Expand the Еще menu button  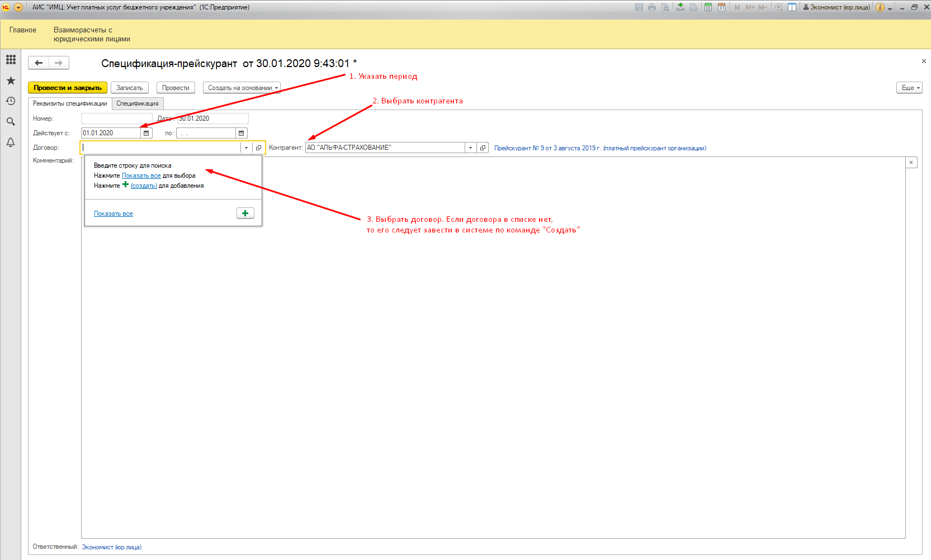909,88
